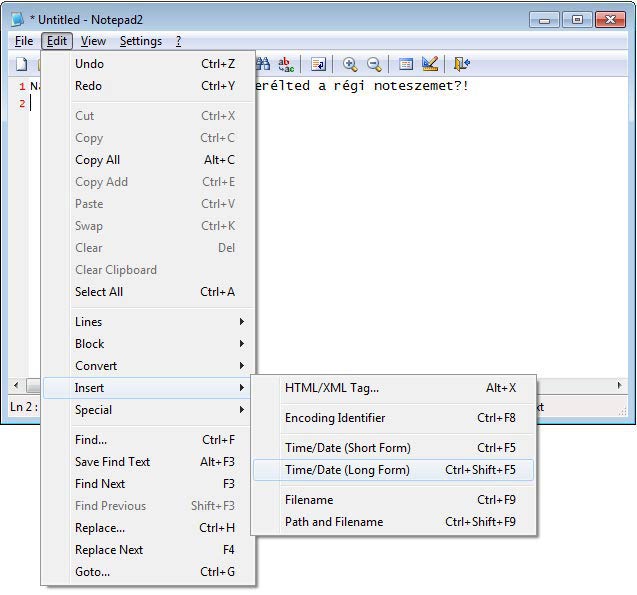Open the ? help menu
Image resolution: width=637 pixels, height=595 pixels.
178,41
